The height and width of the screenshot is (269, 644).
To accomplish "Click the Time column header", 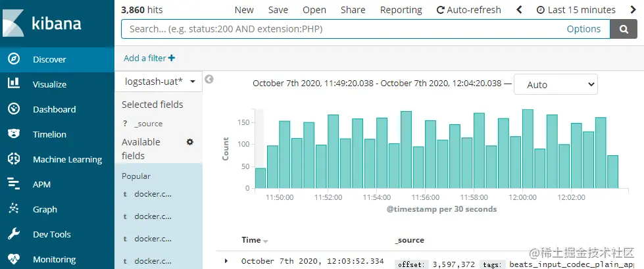I will point(251,240).
